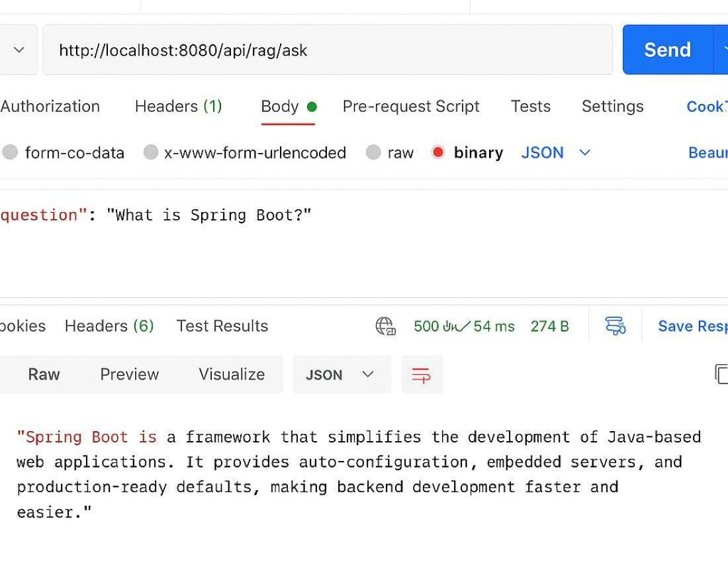The height and width of the screenshot is (561, 728).
Task: Click the globe network information icon
Action: [x=385, y=326]
